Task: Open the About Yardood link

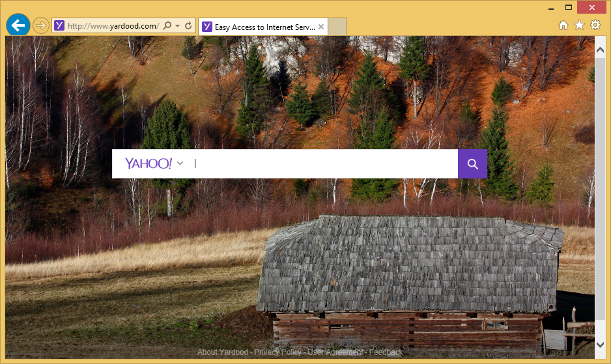Action: [x=223, y=352]
